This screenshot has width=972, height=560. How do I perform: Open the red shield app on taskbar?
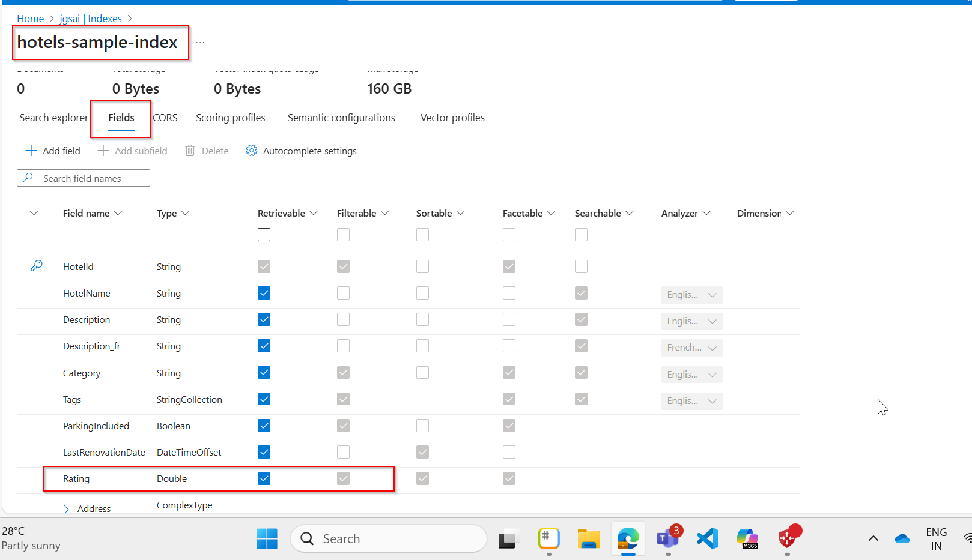pos(788,537)
